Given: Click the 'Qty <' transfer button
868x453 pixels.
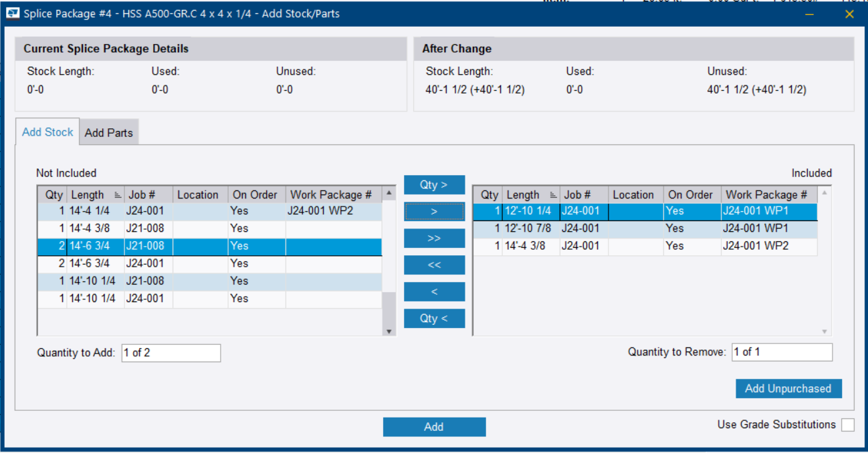Looking at the screenshot, I should point(434,319).
